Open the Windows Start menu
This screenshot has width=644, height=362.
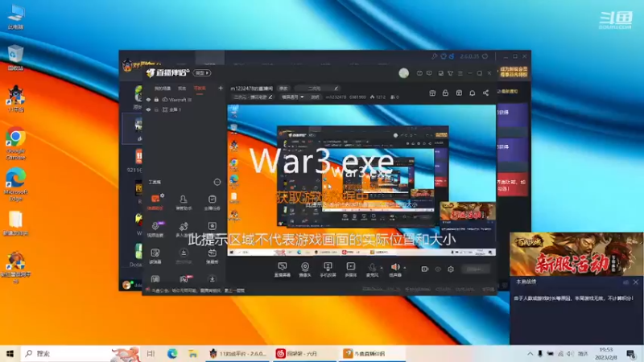tap(10, 353)
